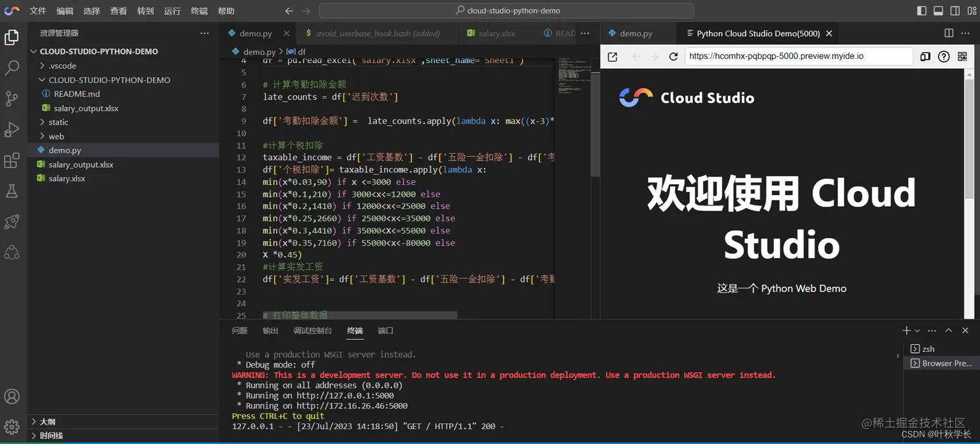Go forward with title bar right arrow
The height and width of the screenshot is (444, 980).
(306, 11)
